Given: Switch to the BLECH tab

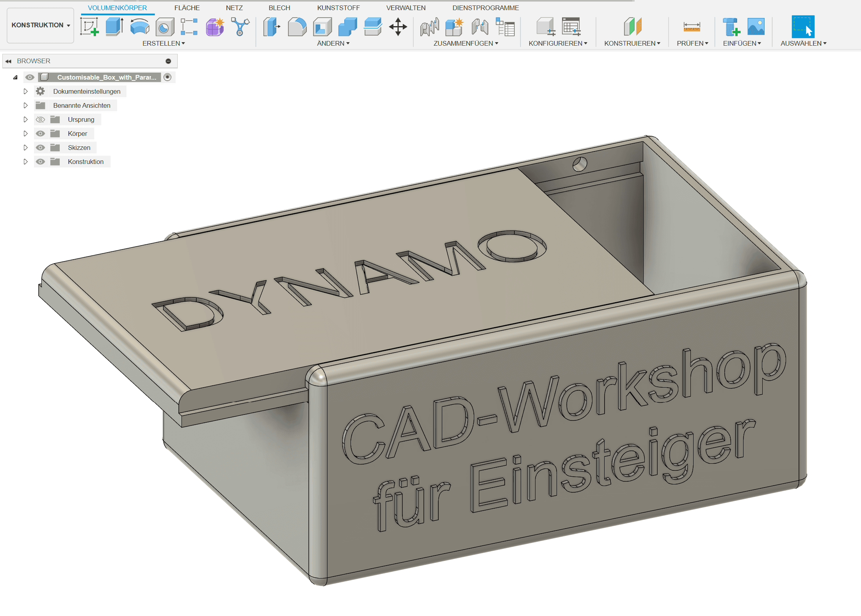Looking at the screenshot, I should click(279, 7).
